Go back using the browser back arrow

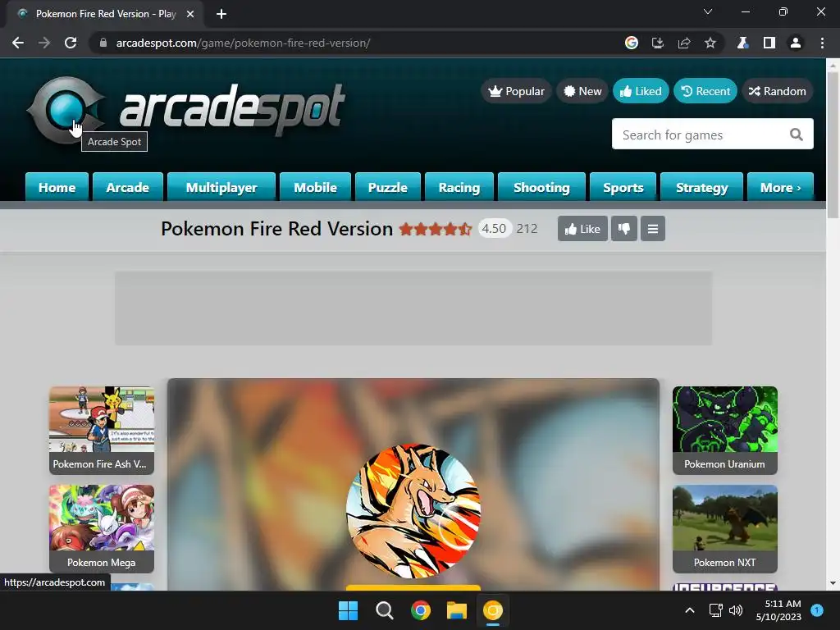pyautogui.click(x=18, y=43)
